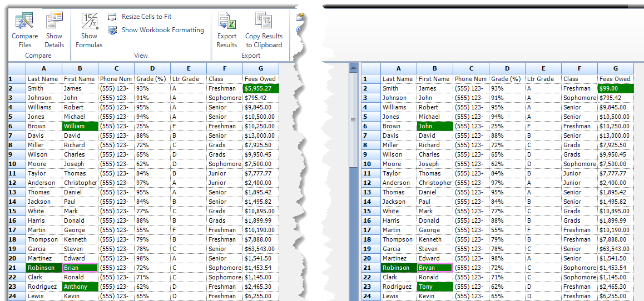Image resolution: width=644 pixels, height=301 pixels.
Task: Select $13,000.00 cell in left grid
Action: [261, 136]
